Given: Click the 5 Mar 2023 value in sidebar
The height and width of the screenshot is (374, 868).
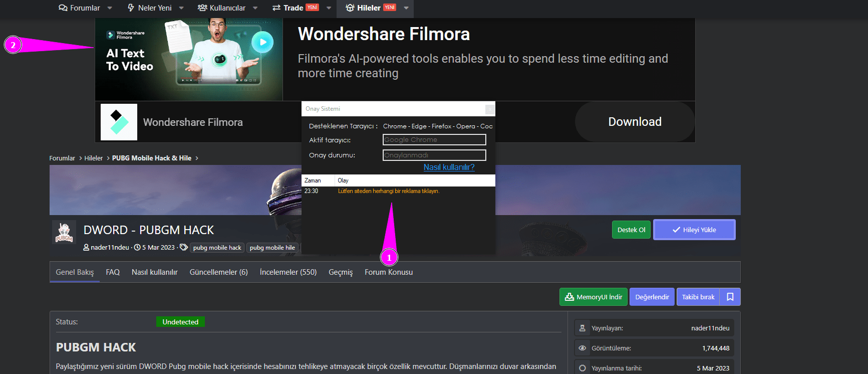Looking at the screenshot, I should click(x=713, y=368).
